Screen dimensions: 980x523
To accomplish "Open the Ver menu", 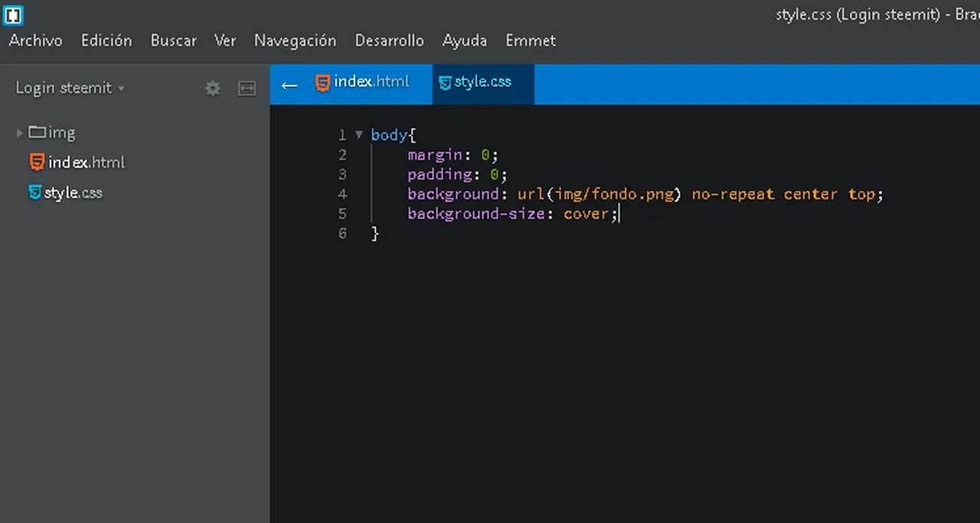I will click(225, 41).
